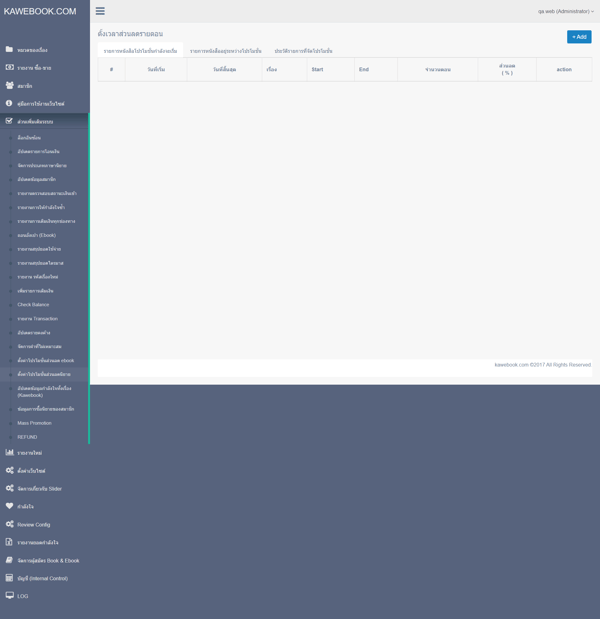Open the REFUND sidebar item
Screen dimensions: 600x619
coord(27,437)
